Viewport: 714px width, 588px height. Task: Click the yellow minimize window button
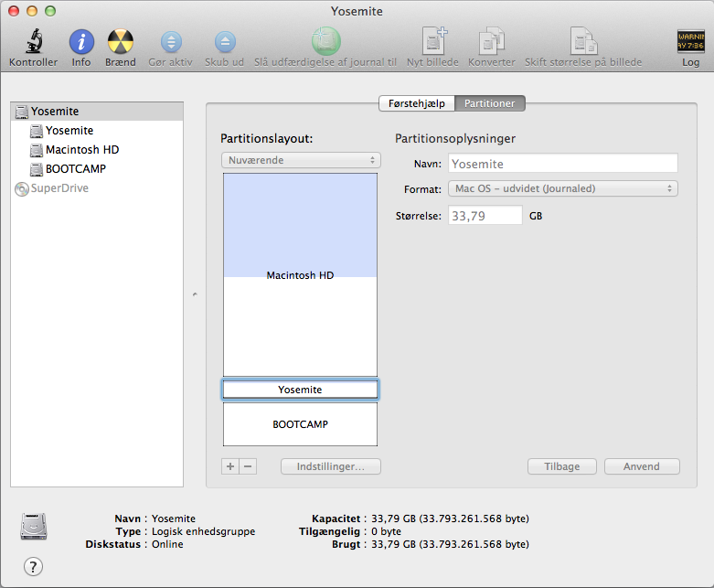32,11
